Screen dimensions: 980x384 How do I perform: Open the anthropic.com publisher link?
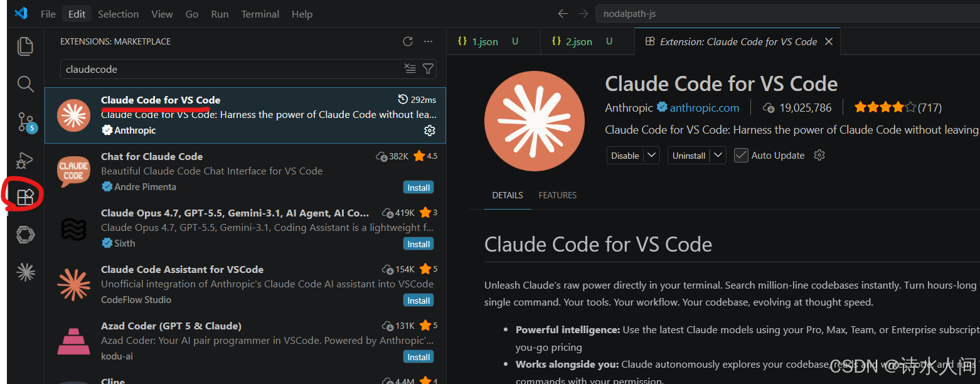point(705,108)
